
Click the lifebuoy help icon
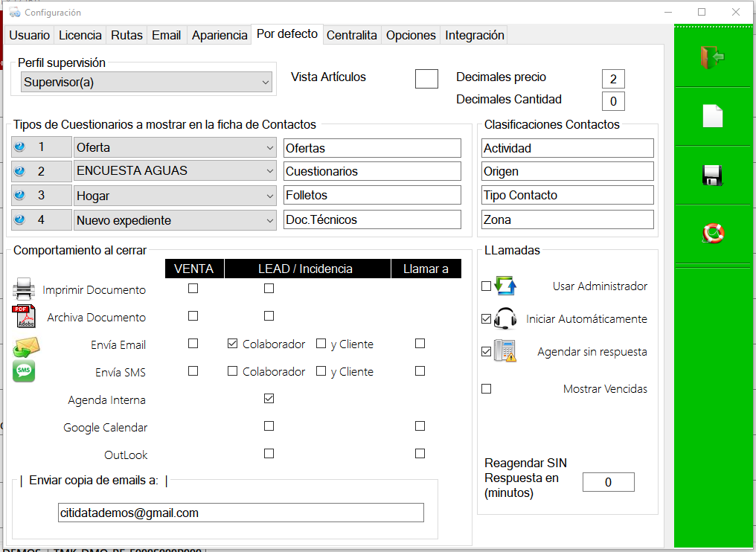point(713,234)
